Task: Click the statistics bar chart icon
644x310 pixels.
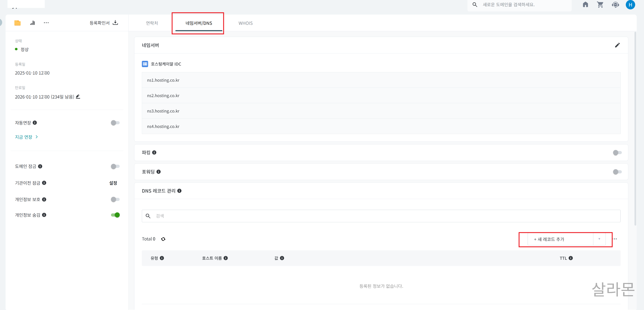Action: (32, 23)
